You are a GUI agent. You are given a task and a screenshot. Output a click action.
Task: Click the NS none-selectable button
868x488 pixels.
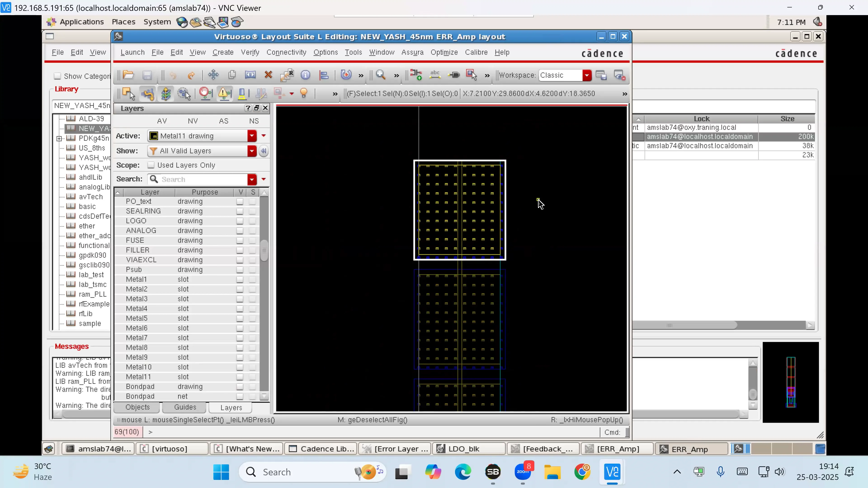(254, 121)
